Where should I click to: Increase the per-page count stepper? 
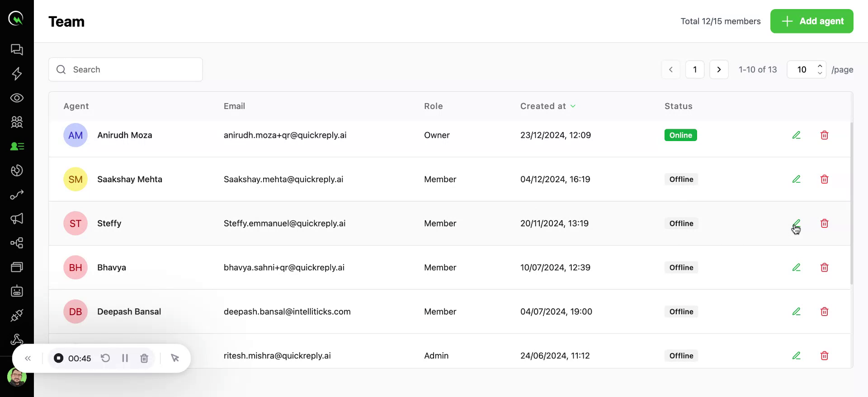tap(820, 66)
